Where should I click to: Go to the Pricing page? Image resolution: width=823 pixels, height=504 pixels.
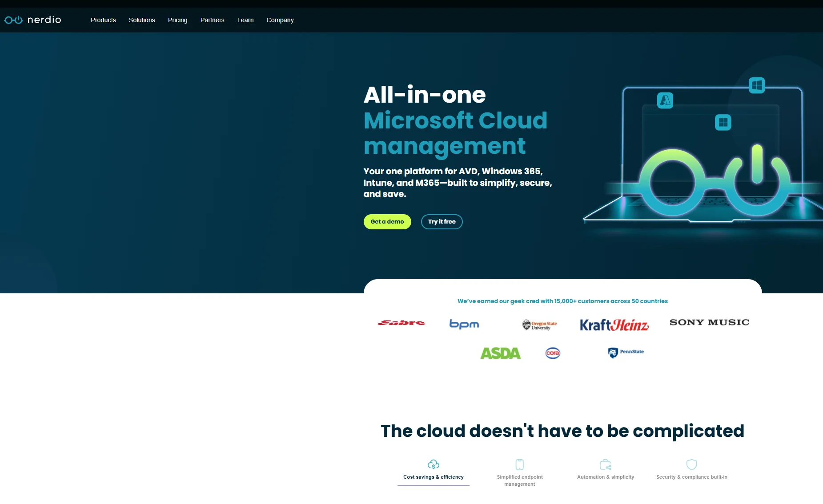pyautogui.click(x=177, y=20)
